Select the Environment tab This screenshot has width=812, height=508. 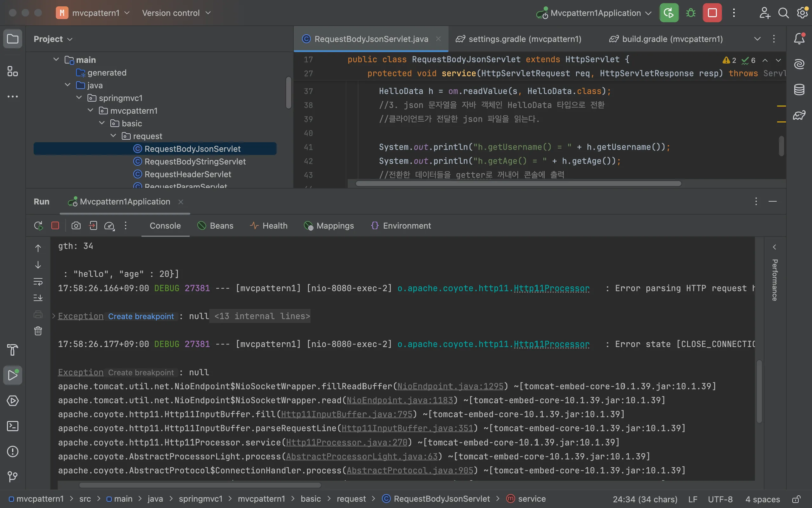tap(401, 226)
